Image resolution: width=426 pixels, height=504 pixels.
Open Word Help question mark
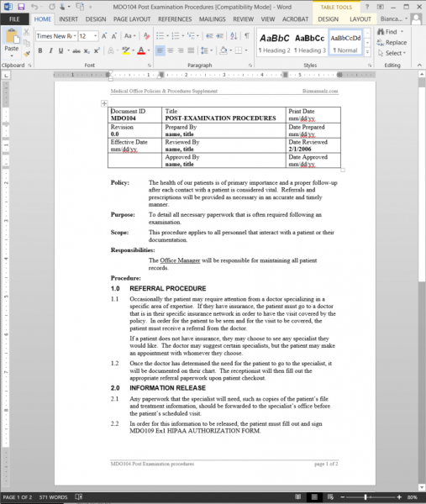[x=367, y=7]
